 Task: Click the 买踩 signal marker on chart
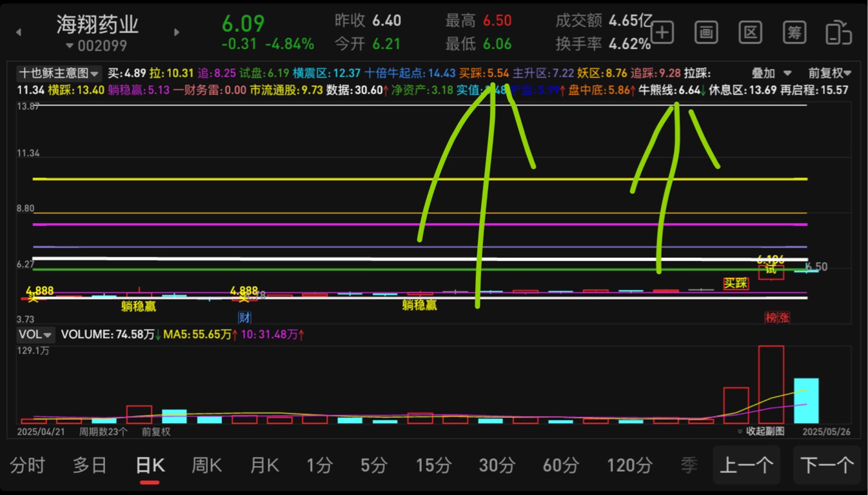(736, 283)
